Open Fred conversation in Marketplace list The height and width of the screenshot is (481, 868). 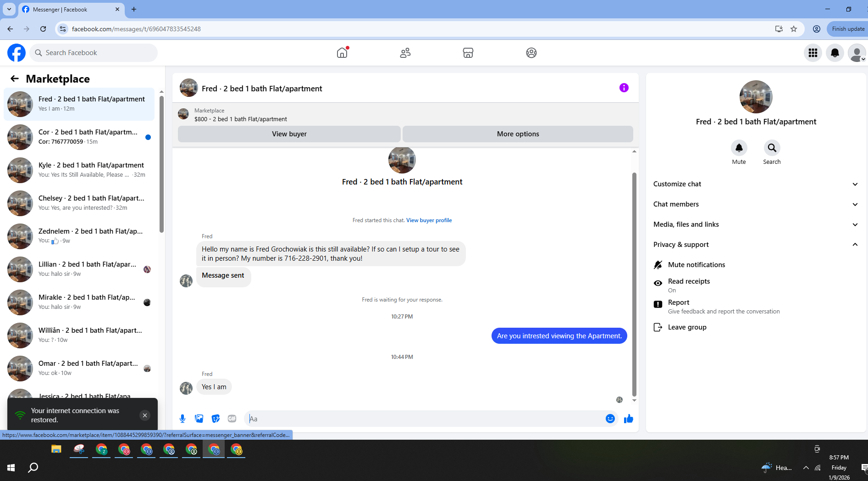tap(79, 104)
